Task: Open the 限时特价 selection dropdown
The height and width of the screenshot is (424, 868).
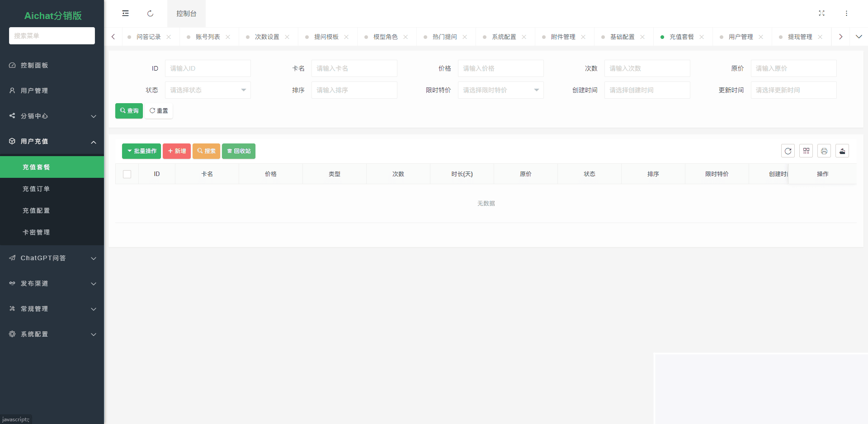Action: (x=500, y=90)
